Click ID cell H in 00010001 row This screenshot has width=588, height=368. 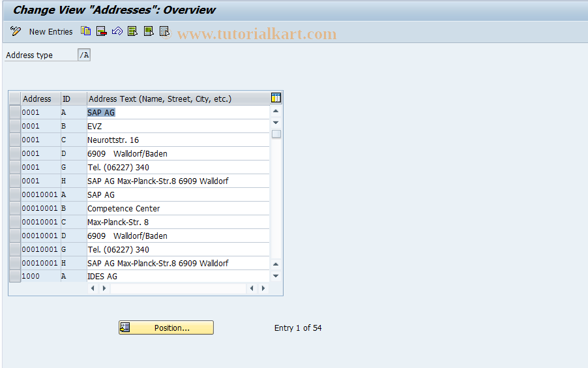[x=74, y=263]
